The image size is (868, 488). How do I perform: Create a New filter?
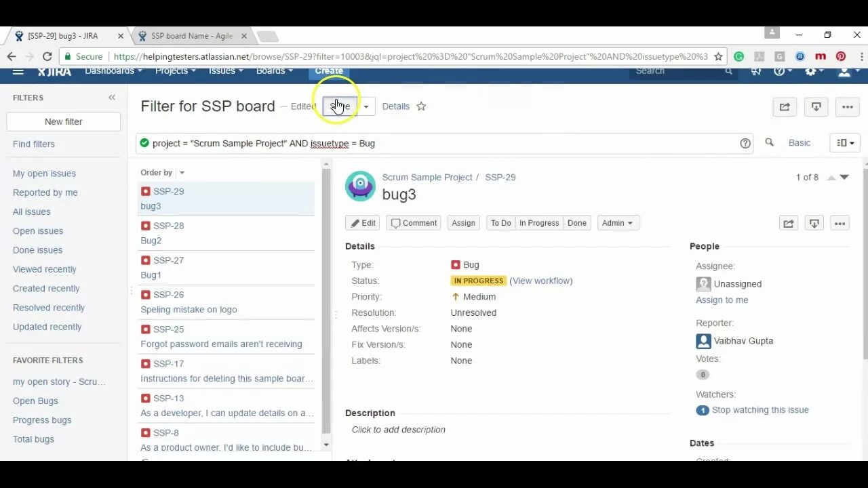[64, 122]
